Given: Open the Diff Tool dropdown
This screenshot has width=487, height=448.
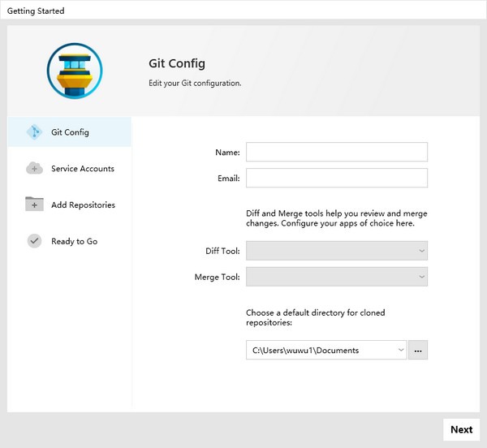Looking at the screenshot, I should point(336,251).
